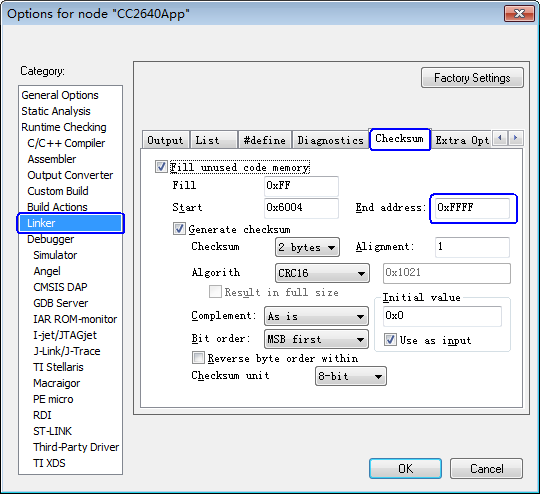Image resolution: width=540 pixels, height=494 pixels.
Task: Enable Reverse byte order within checkbox
Action: (x=198, y=358)
